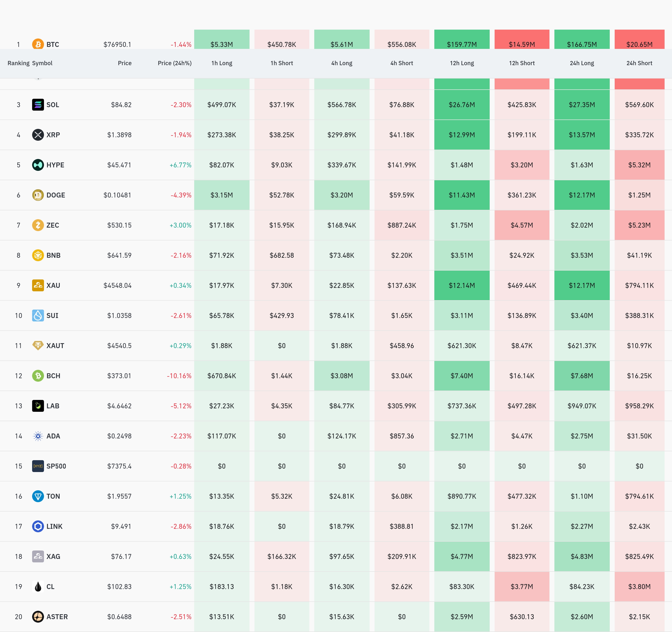Click SOL 24h Long cell $27.35M
672x632 pixels.
pyautogui.click(x=582, y=105)
